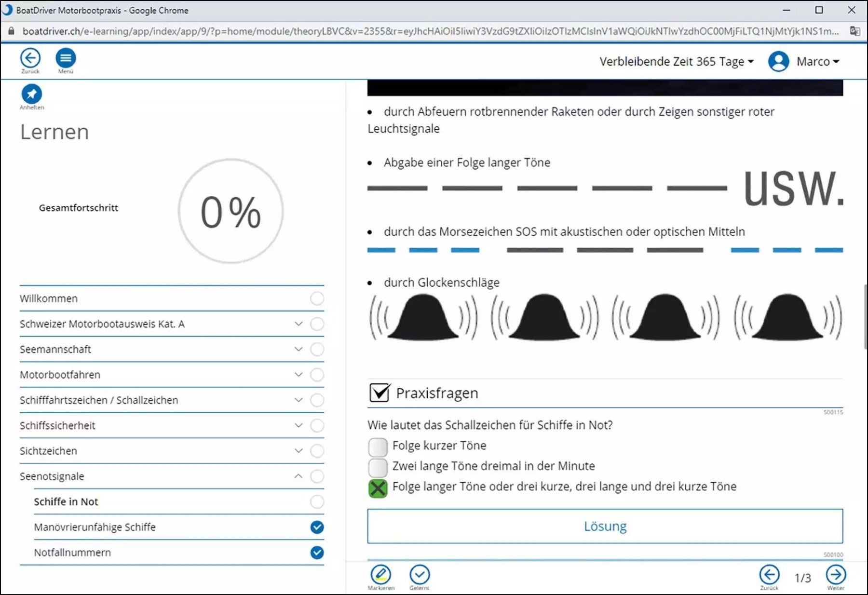The width and height of the screenshot is (868, 595).
Task: Go to previous page with bottom Zurück arrow
Action: [x=769, y=574]
